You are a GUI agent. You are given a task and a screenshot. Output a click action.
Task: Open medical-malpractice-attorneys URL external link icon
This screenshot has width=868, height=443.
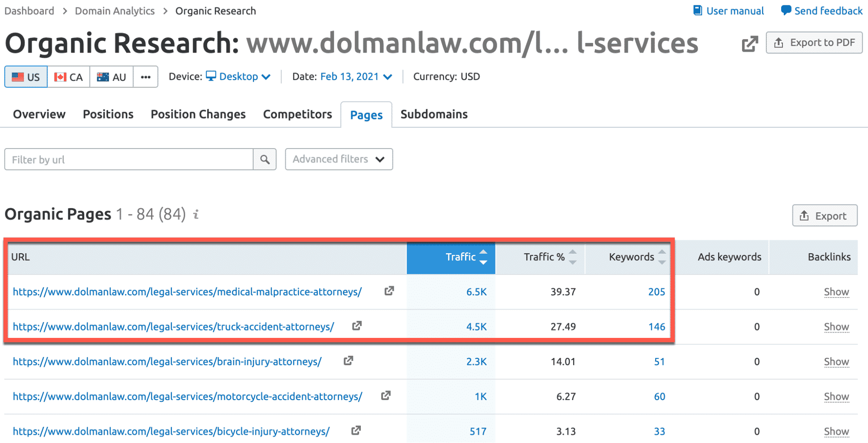389,291
